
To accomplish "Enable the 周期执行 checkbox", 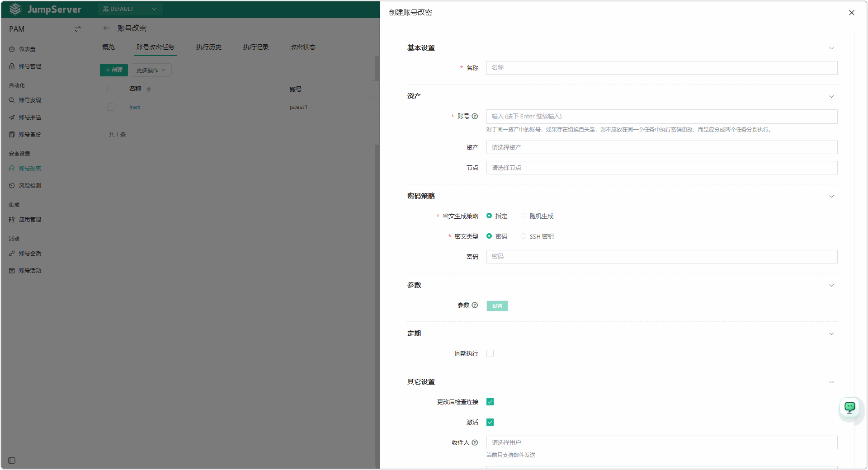I will (490, 353).
